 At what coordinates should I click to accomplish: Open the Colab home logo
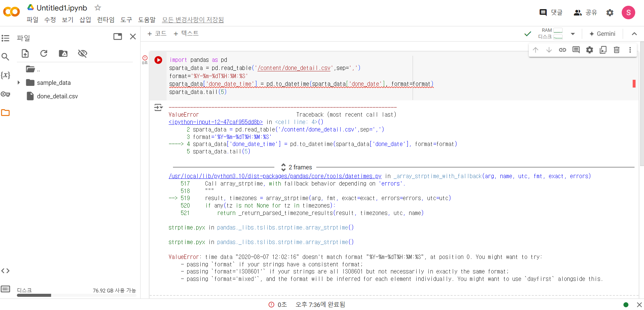click(11, 12)
